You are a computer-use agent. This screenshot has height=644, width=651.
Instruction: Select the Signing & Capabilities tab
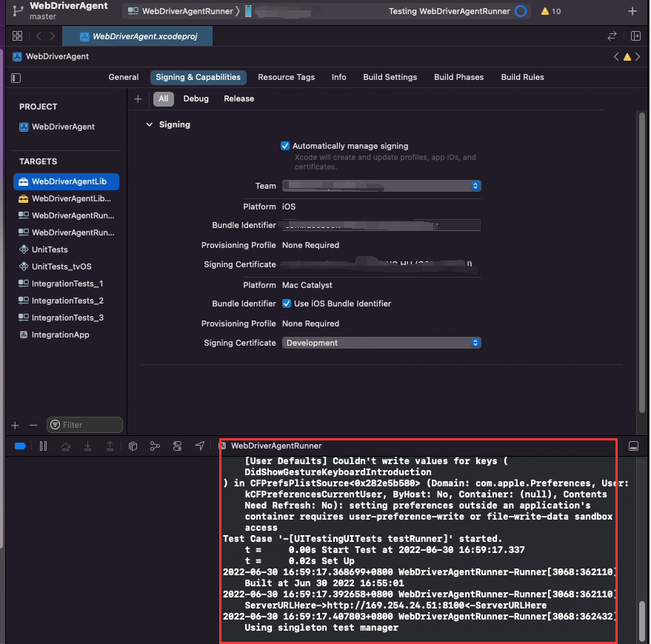198,77
